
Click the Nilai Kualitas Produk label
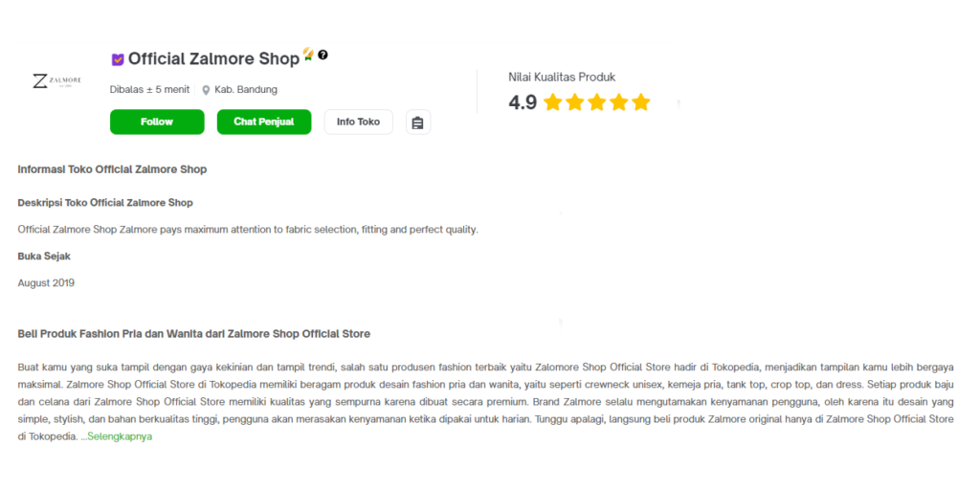coord(562,77)
